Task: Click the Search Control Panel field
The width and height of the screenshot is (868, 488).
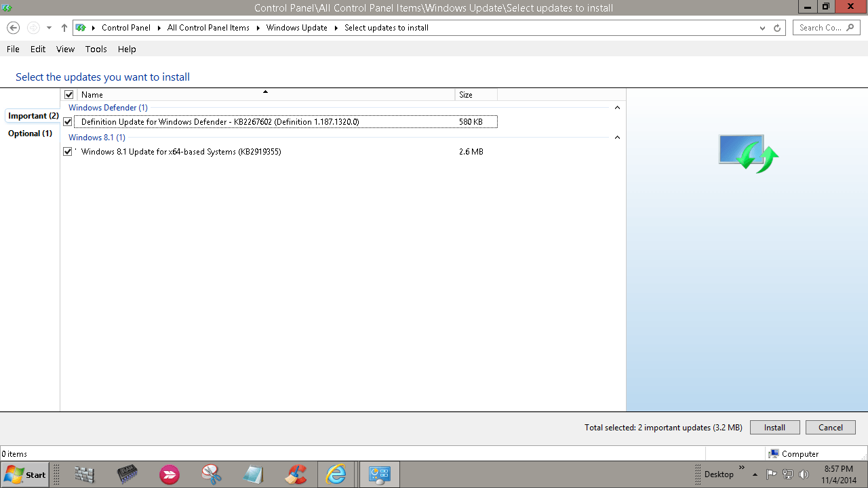Action: pos(821,28)
